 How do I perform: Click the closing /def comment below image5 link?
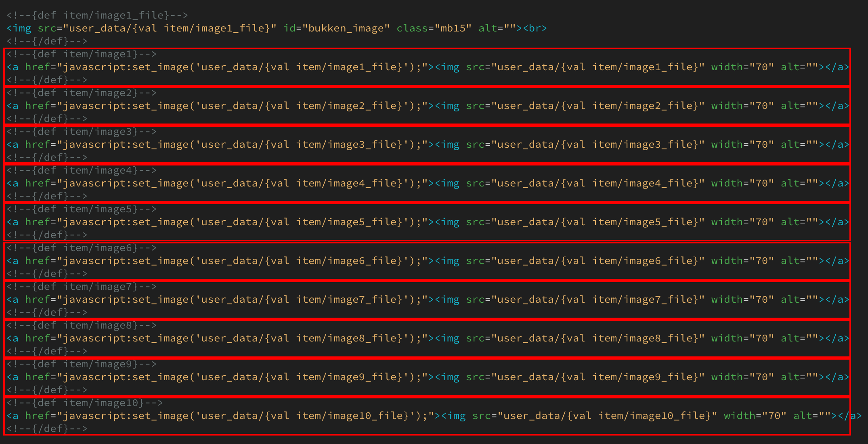(x=47, y=235)
